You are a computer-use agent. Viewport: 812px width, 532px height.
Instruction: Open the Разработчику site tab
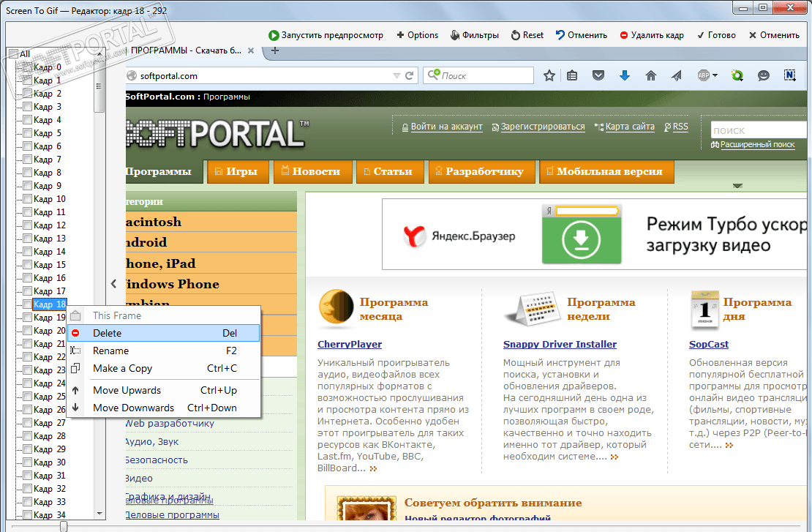[481, 171]
